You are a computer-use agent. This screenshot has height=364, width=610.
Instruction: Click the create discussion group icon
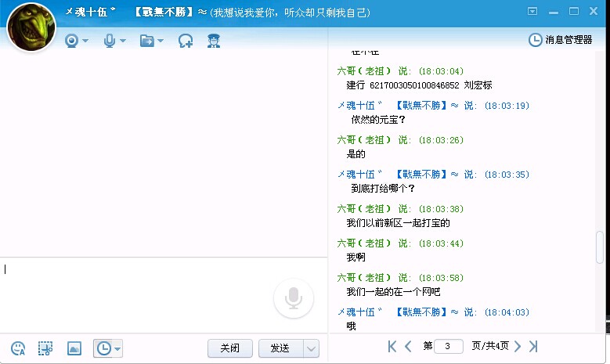[186, 41]
